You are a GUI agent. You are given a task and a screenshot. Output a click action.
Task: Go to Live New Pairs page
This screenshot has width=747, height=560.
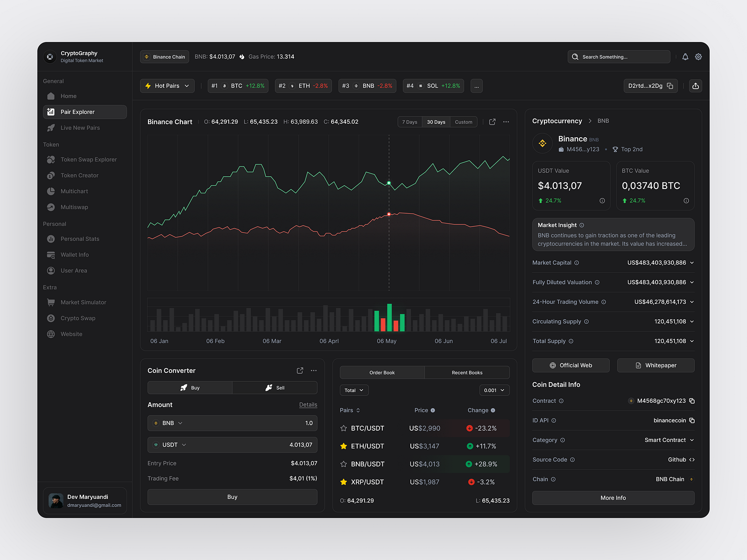78,127
